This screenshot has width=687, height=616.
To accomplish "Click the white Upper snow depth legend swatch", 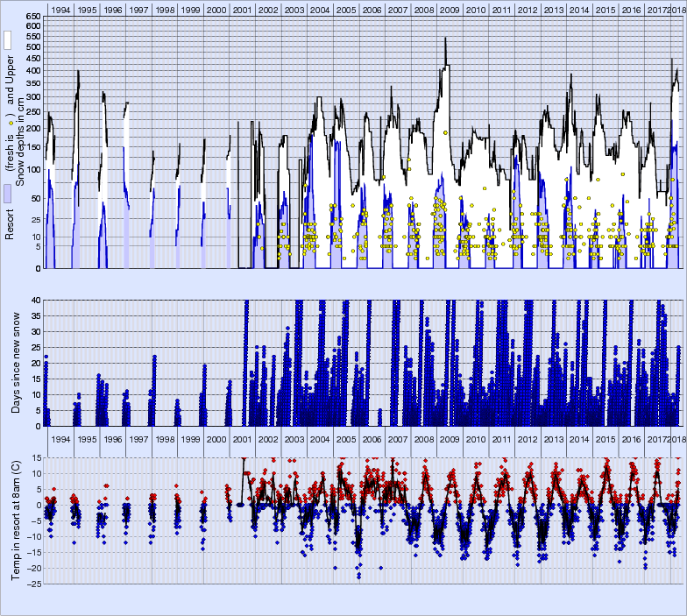I will (x=8, y=39).
